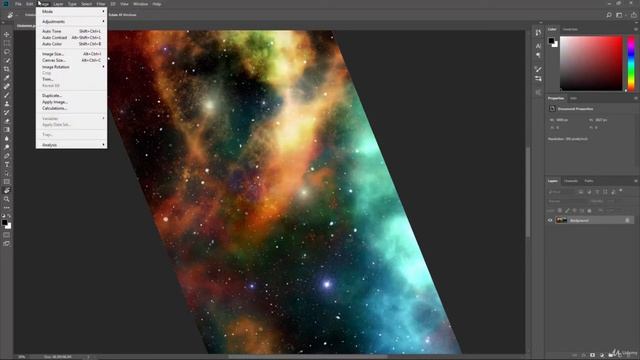Open the Edit Toolbar ellipsis

pyautogui.click(x=7, y=207)
